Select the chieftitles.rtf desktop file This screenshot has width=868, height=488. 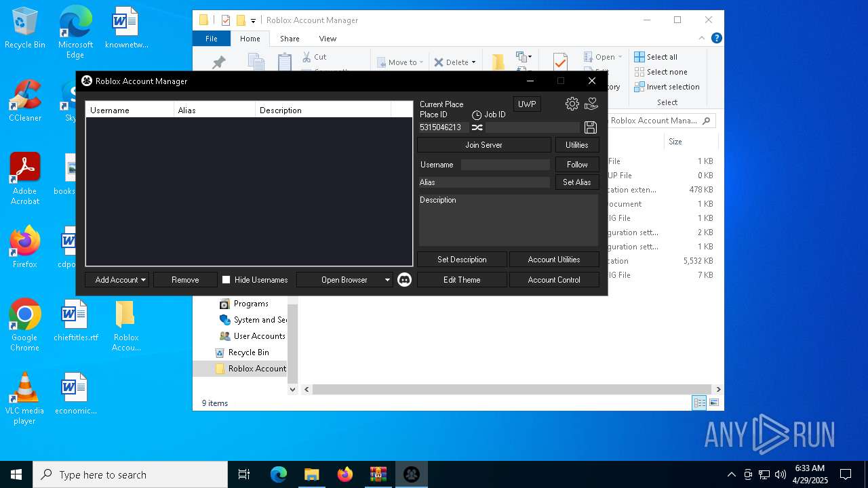[x=75, y=321]
